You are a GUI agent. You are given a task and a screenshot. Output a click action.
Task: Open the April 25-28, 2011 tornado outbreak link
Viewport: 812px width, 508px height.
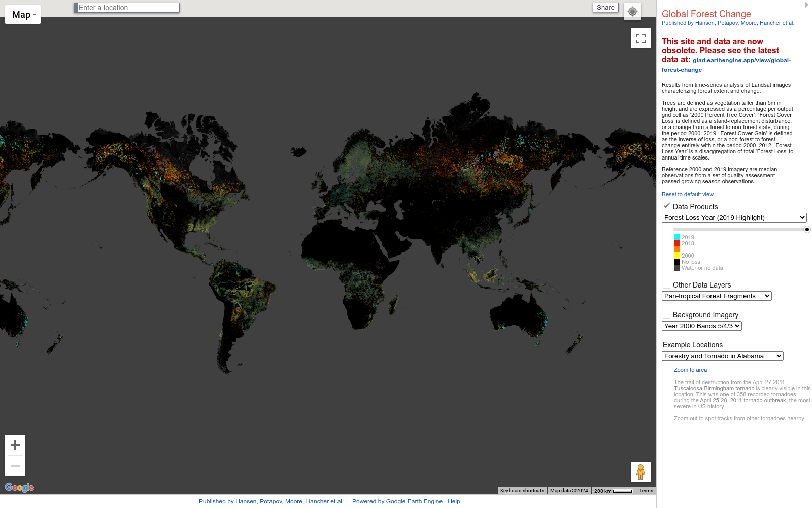point(743,400)
